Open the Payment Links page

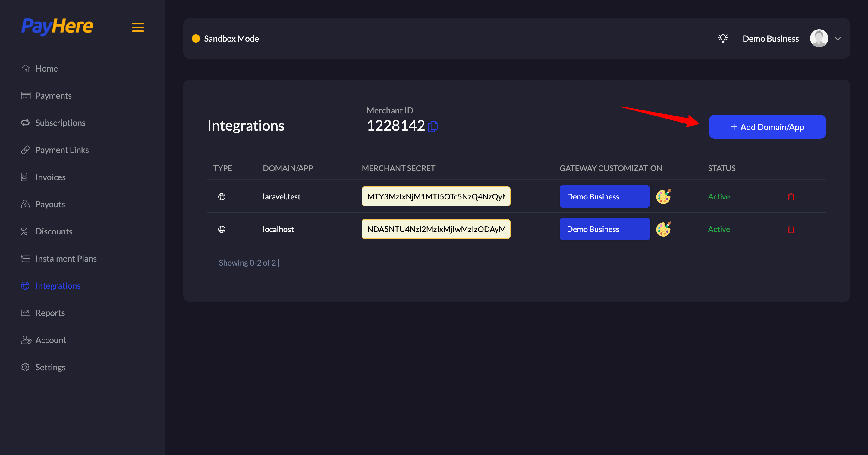(x=62, y=150)
